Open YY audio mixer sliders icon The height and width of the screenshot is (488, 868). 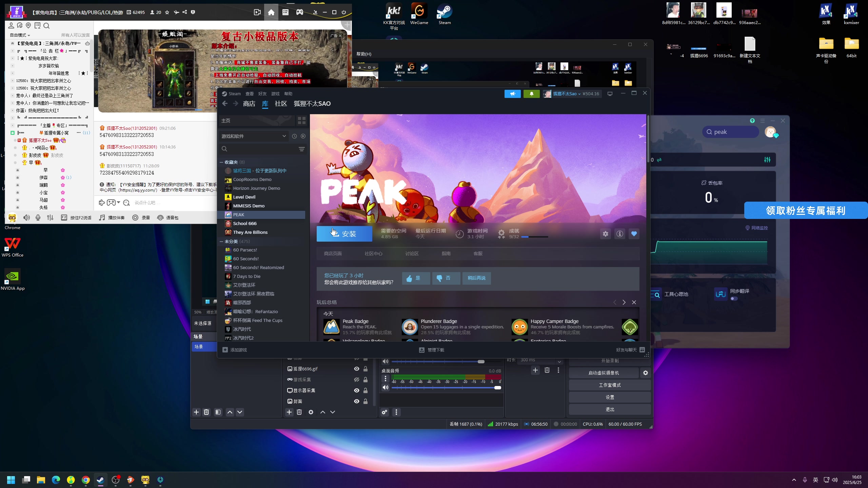coord(50,218)
